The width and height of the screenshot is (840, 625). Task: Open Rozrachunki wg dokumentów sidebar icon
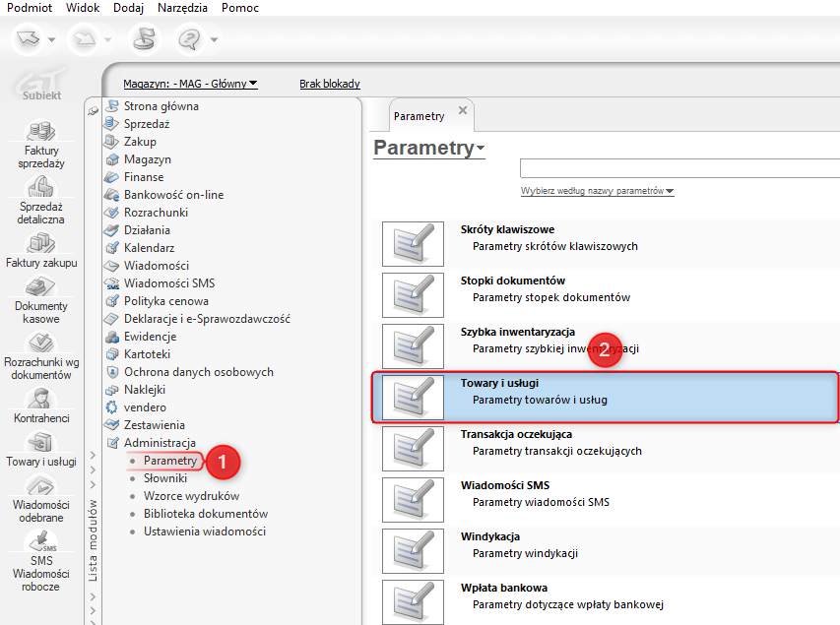(41, 343)
